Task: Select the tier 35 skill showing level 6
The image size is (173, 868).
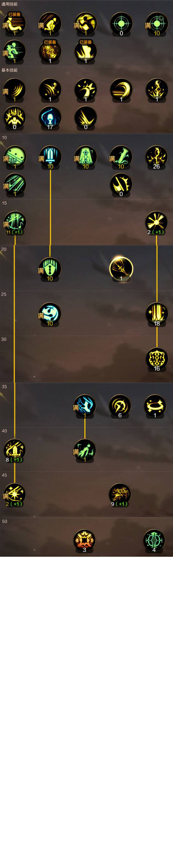Action: [x=120, y=406]
